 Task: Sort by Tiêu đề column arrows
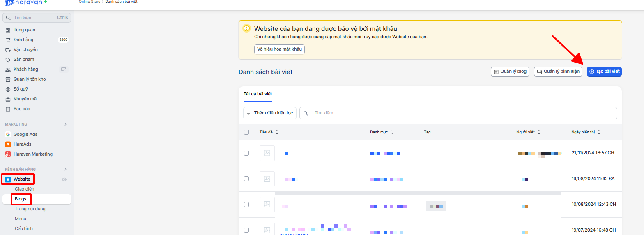pyautogui.click(x=277, y=132)
